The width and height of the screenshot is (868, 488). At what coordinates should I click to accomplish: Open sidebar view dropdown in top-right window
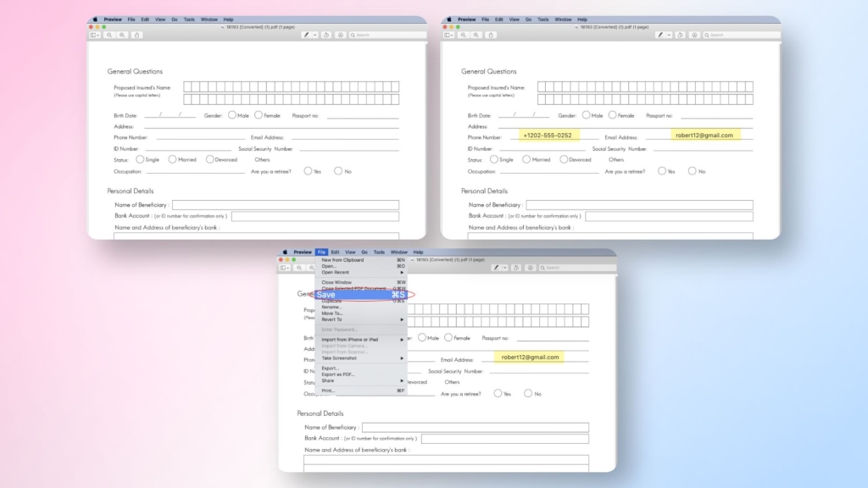tap(448, 35)
